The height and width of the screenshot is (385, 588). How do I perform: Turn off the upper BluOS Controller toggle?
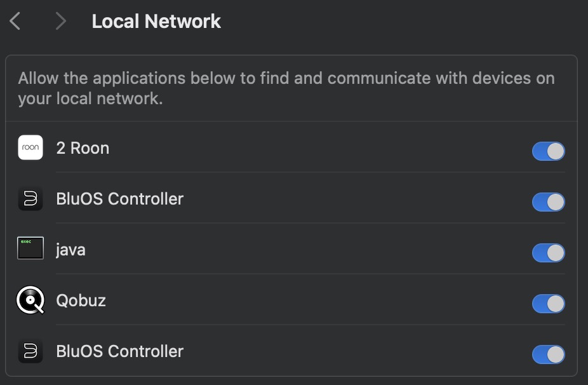[x=548, y=202]
